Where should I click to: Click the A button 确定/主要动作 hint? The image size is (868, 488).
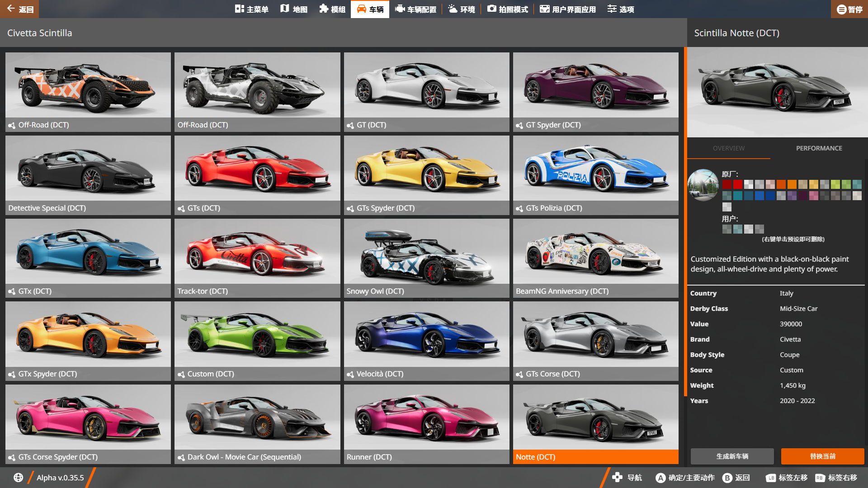click(x=660, y=478)
